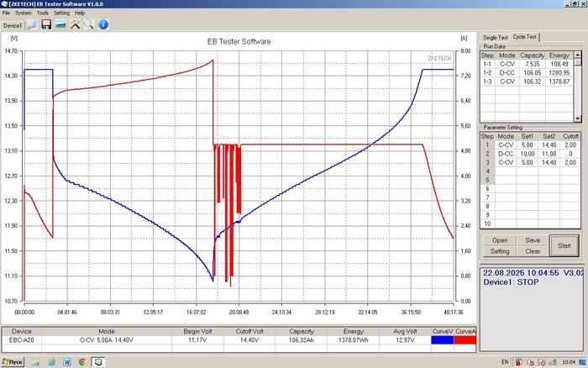Open the tools settings wrench icon
The width and height of the screenshot is (588, 368).
tap(75, 25)
